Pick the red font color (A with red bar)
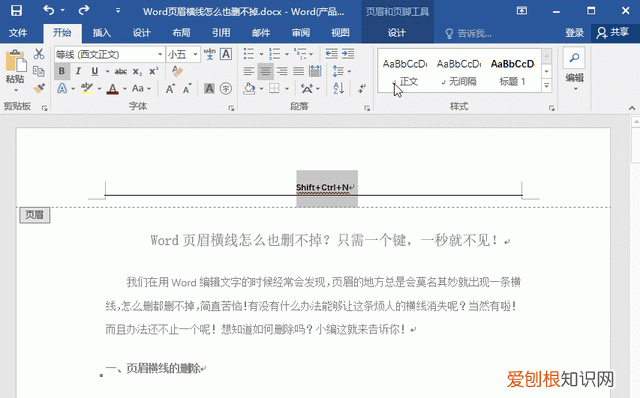This screenshot has width=640, height=398. click(113, 89)
